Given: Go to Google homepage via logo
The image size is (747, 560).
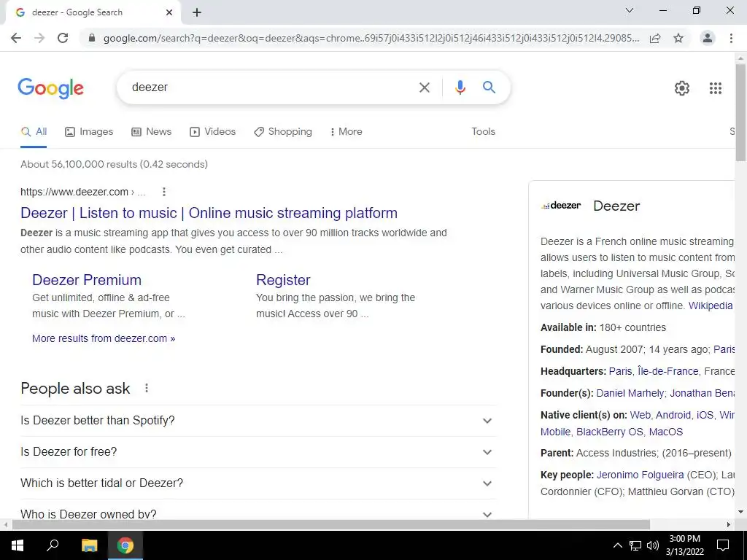Looking at the screenshot, I should coord(51,88).
